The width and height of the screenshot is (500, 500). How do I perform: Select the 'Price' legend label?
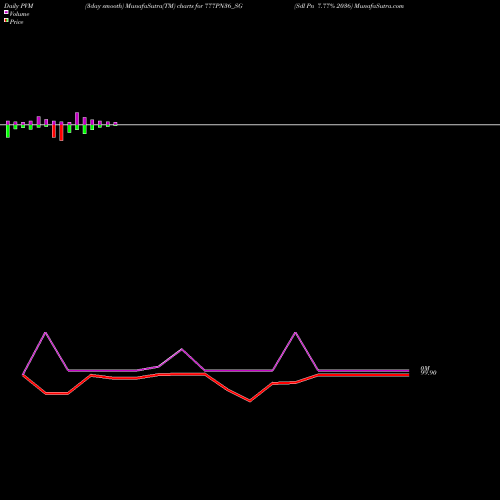click(16, 22)
